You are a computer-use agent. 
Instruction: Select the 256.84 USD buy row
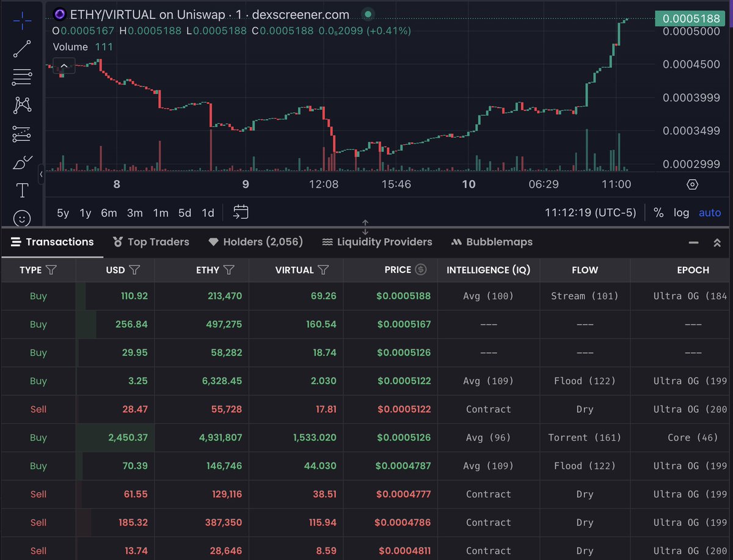click(x=366, y=324)
